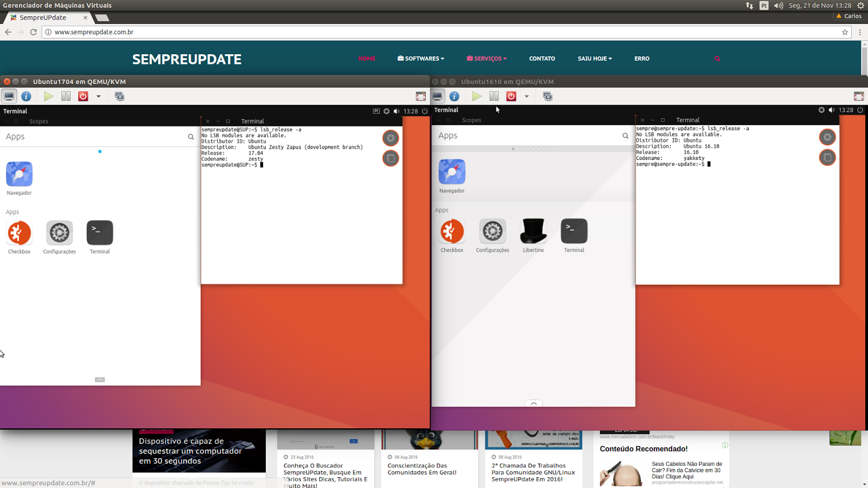Click search magnifier in Ubuntu1704 Apps scope
This screenshot has width=868, height=488.
(x=191, y=137)
